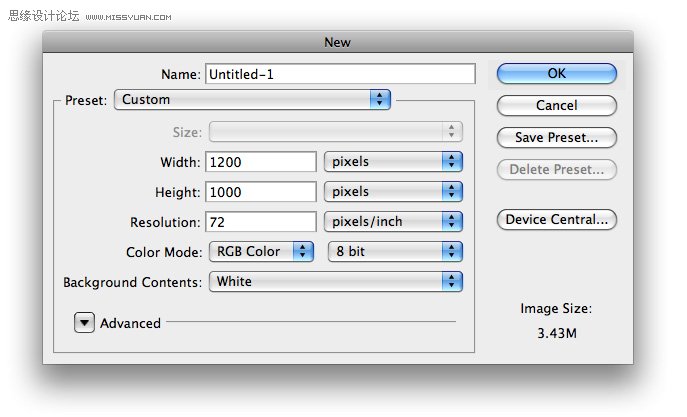Click Save Preset button
The width and height of the screenshot is (687, 417).
coord(556,138)
